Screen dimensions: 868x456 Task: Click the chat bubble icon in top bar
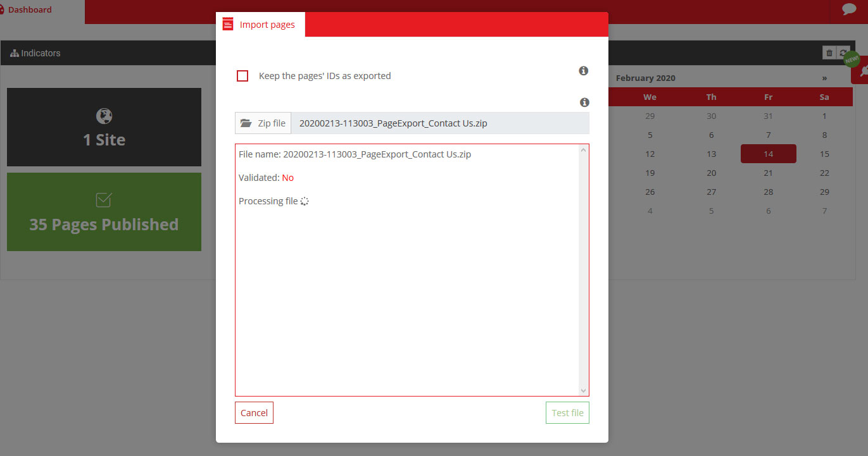tap(849, 9)
